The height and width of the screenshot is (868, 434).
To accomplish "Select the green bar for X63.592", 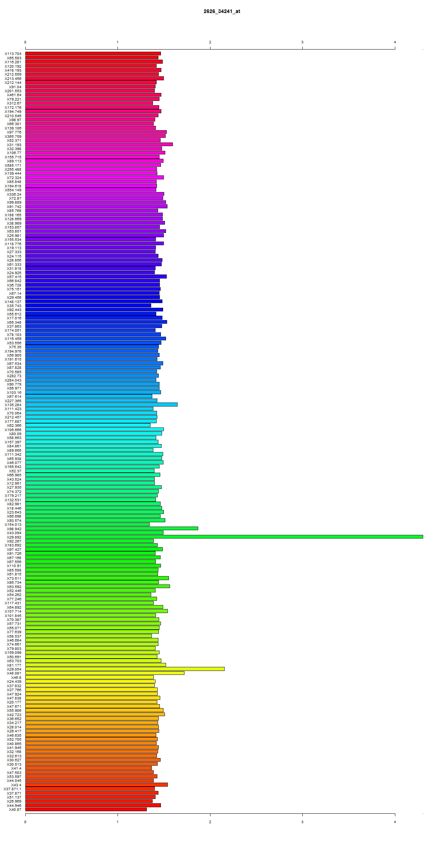I will click(98, 586).
